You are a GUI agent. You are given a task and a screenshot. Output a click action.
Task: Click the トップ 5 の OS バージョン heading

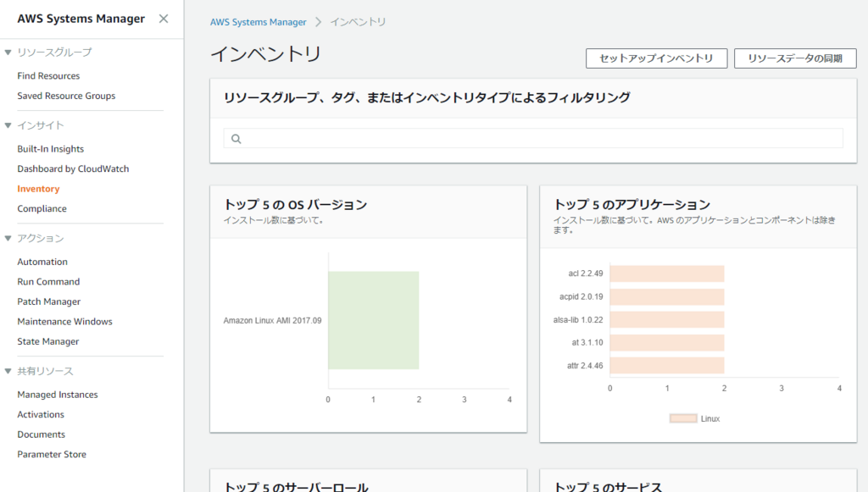(x=296, y=205)
